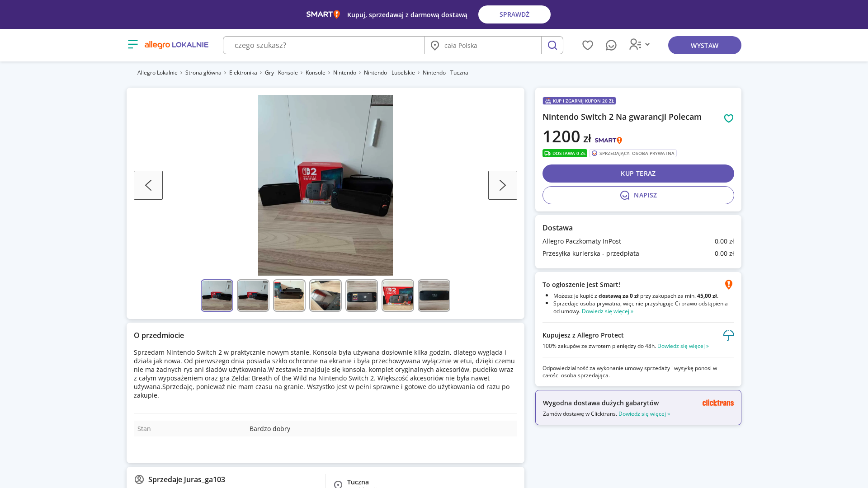The width and height of the screenshot is (868, 488).
Task: Click 'Allegro Paczkomaty InPost' delivery row
Action: (x=638, y=241)
